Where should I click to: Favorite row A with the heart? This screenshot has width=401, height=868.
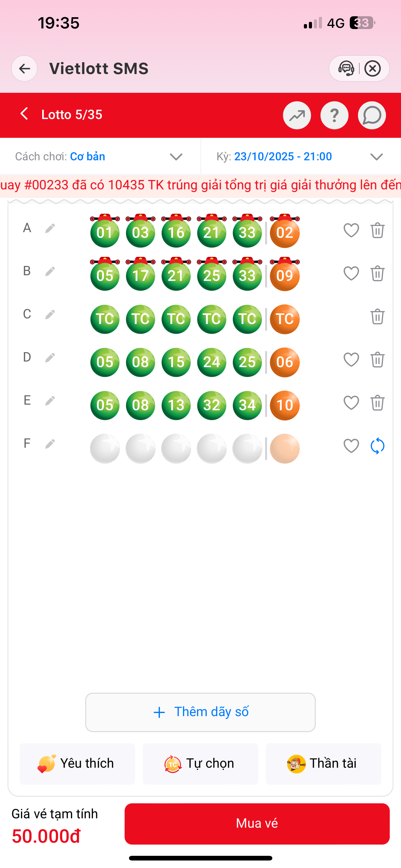click(x=351, y=231)
